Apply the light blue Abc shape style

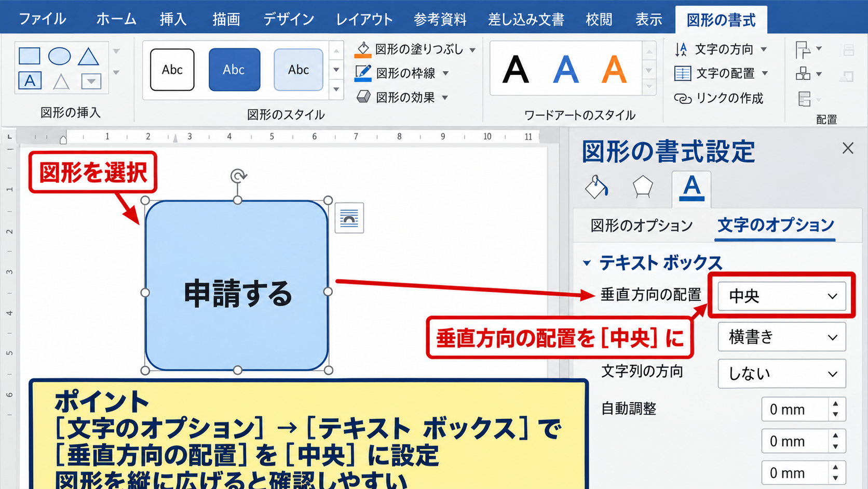[299, 70]
